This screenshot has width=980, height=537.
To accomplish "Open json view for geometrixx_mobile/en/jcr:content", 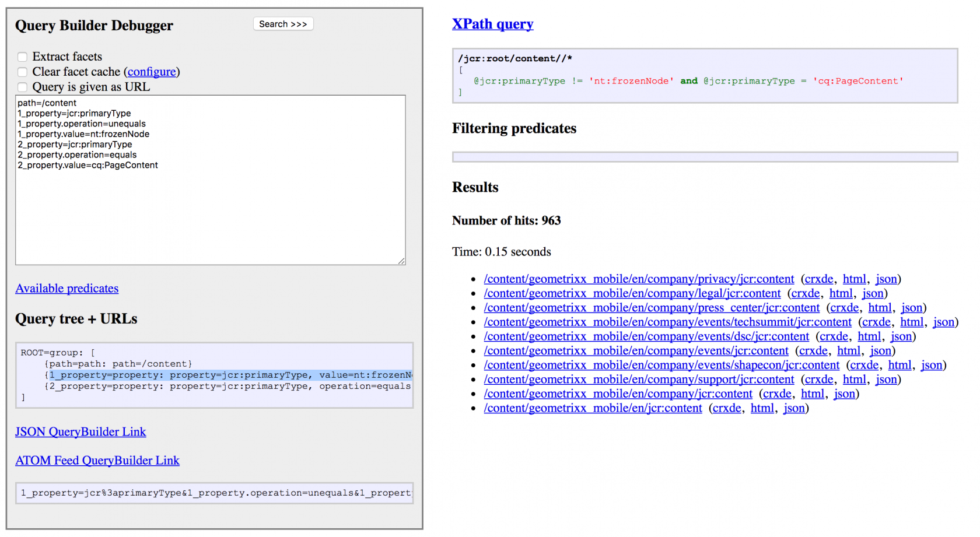I will click(793, 408).
